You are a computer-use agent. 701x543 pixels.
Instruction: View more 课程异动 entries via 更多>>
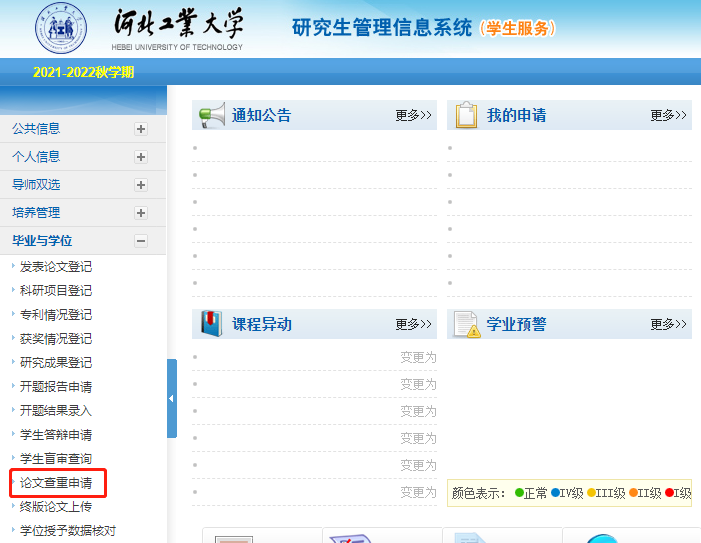tap(413, 324)
